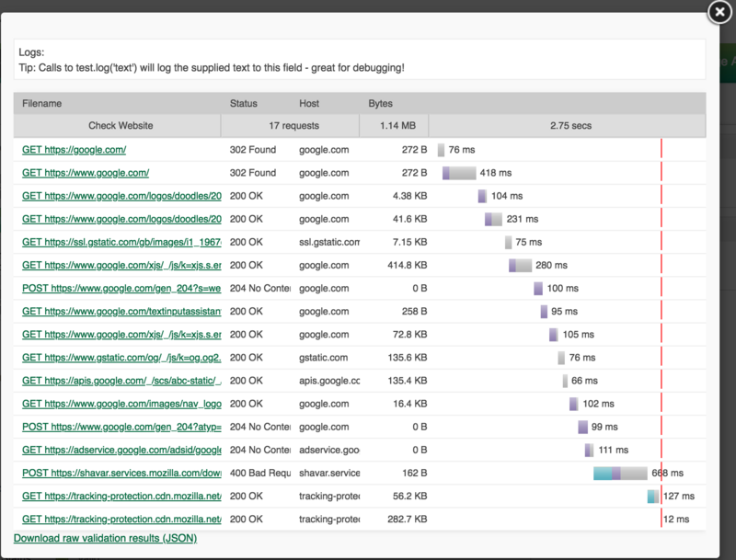Click the 414.8 KB bytes cell

(407, 265)
